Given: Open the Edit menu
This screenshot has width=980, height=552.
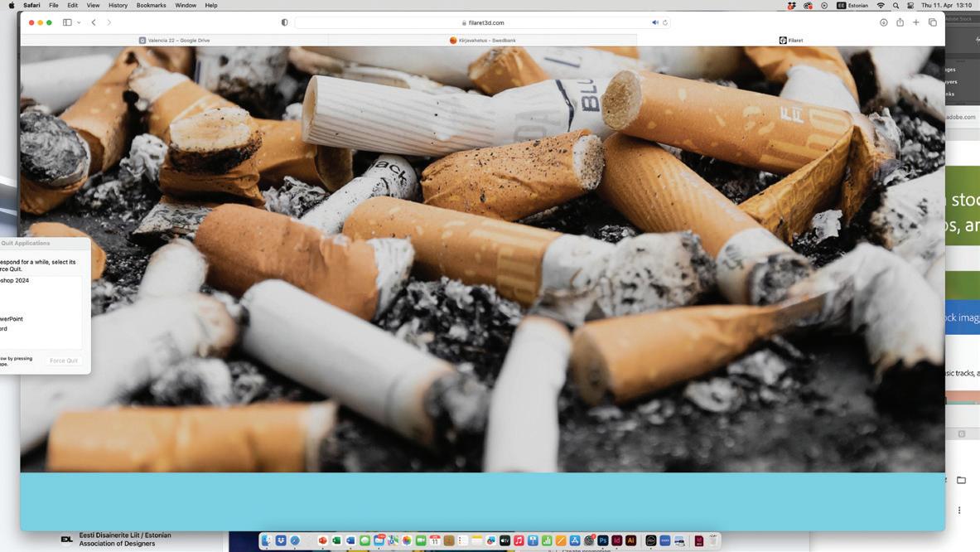Looking at the screenshot, I should pos(73,5).
